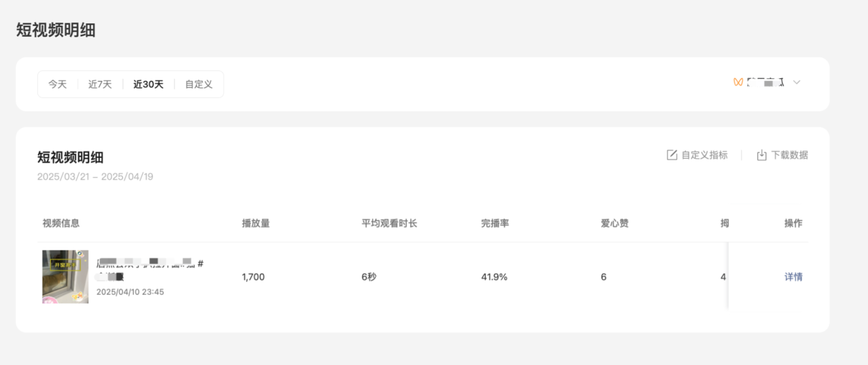Click the 视频信息 column header
The width and height of the screenshot is (868, 365).
tap(61, 223)
